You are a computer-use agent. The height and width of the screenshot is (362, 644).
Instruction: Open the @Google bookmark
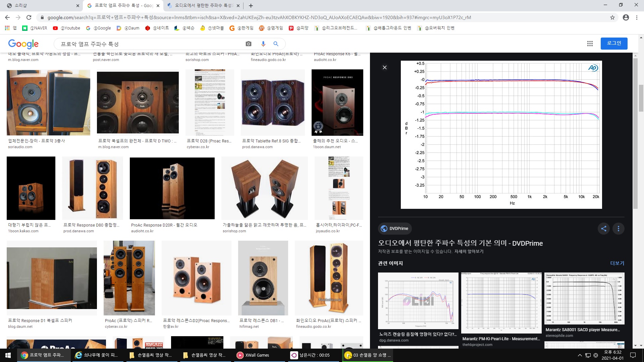pos(98,28)
